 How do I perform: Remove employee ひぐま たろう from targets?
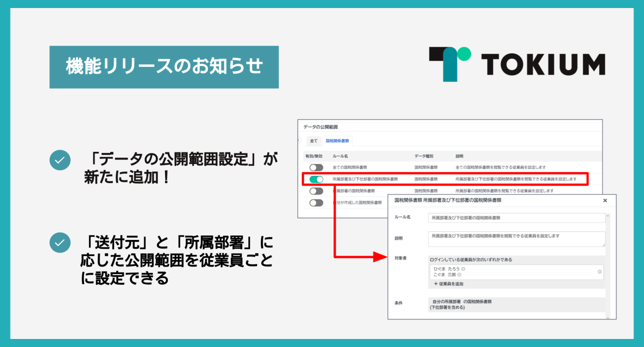click(463, 269)
